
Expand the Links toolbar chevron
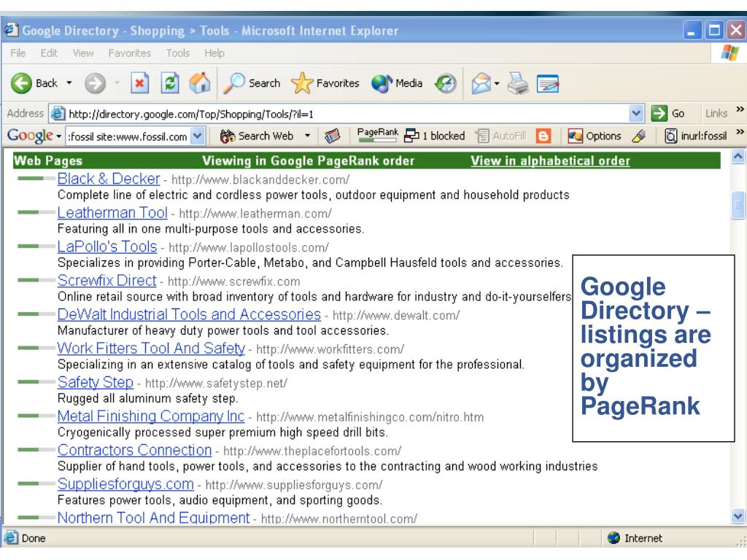tap(740, 109)
